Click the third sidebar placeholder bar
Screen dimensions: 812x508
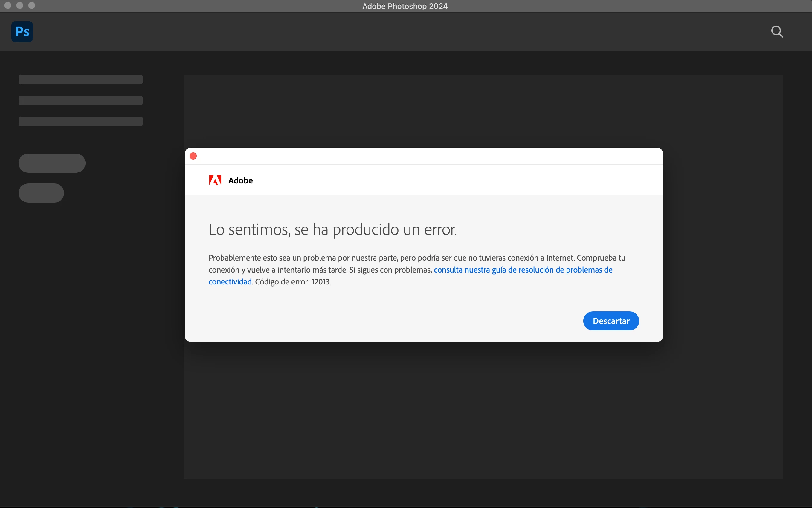point(81,121)
